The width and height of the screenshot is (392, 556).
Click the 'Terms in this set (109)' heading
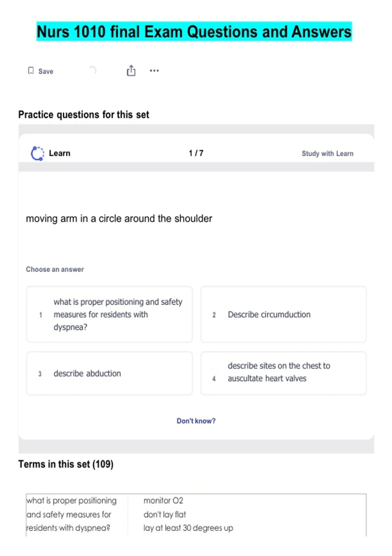(66, 464)
